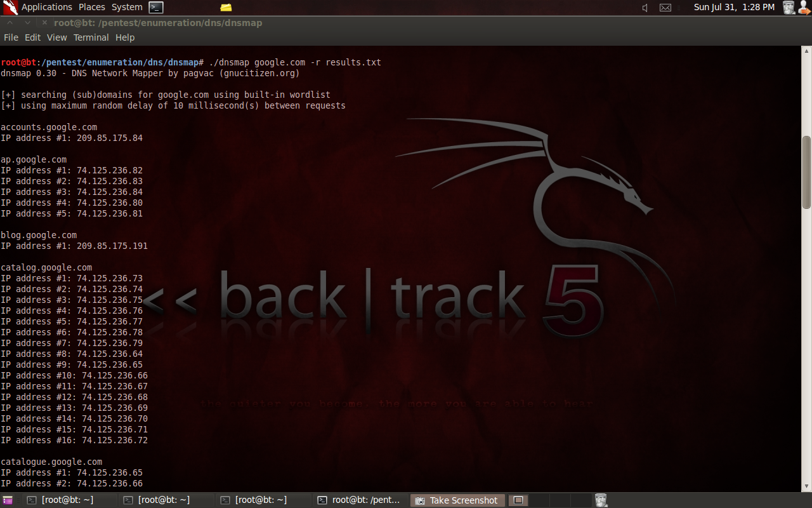This screenshot has height=508, width=812.
Task: Click the blog.google.com line
Action: point(39,235)
